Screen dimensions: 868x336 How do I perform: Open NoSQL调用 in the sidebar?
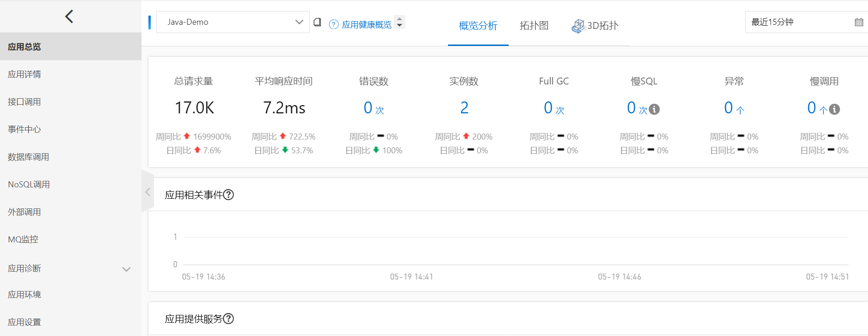point(71,184)
